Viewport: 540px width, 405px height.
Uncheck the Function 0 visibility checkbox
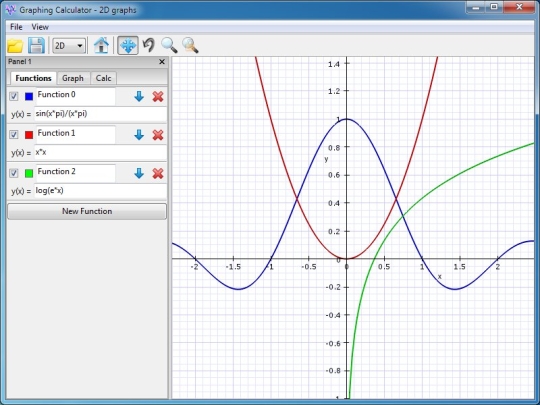click(13, 96)
